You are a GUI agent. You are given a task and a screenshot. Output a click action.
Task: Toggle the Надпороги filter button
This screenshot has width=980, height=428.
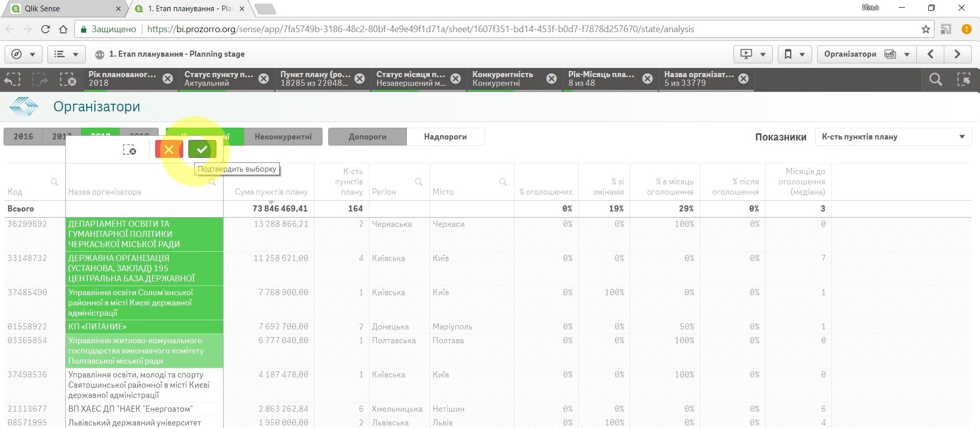coord(445,136)
